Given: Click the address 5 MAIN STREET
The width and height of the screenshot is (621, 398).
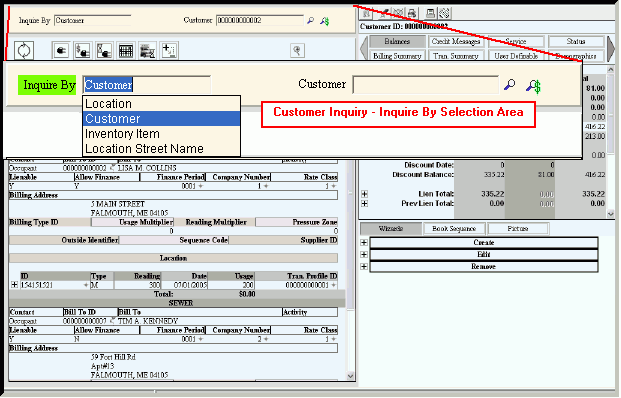Looking at the screenshot, I should tap(118, 204).
